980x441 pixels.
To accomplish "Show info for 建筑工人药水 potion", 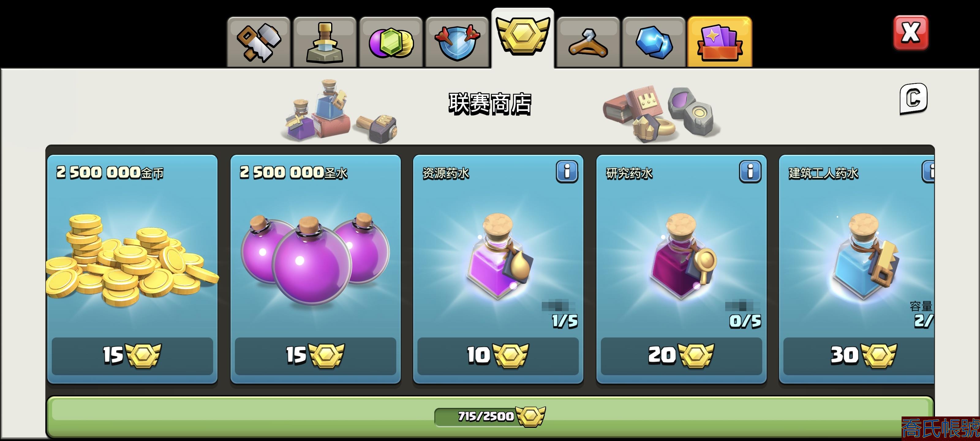I will point(928,171).
